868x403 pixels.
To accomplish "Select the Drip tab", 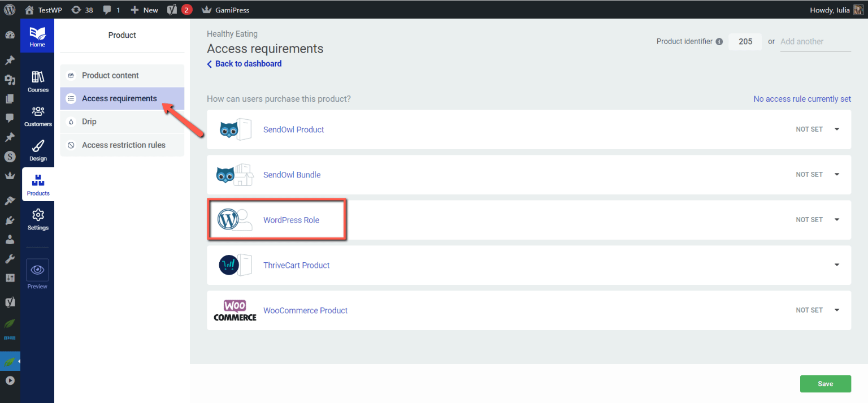I will (x=122, y=122).
